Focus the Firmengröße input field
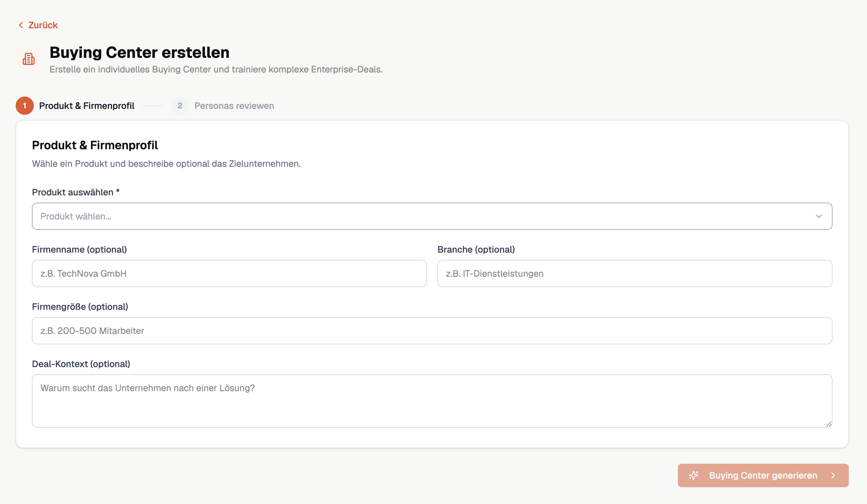Screen dimensions: 867x504 pos(432,330)
